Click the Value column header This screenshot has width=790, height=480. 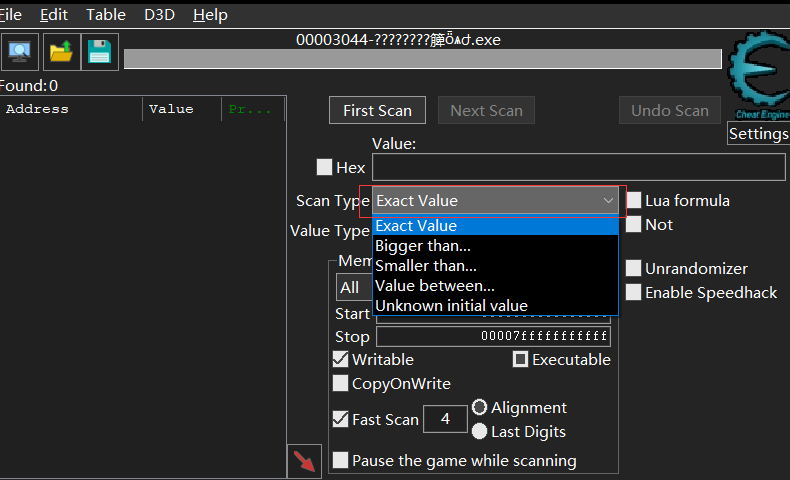pyautogui.click(x=182, y=109)
